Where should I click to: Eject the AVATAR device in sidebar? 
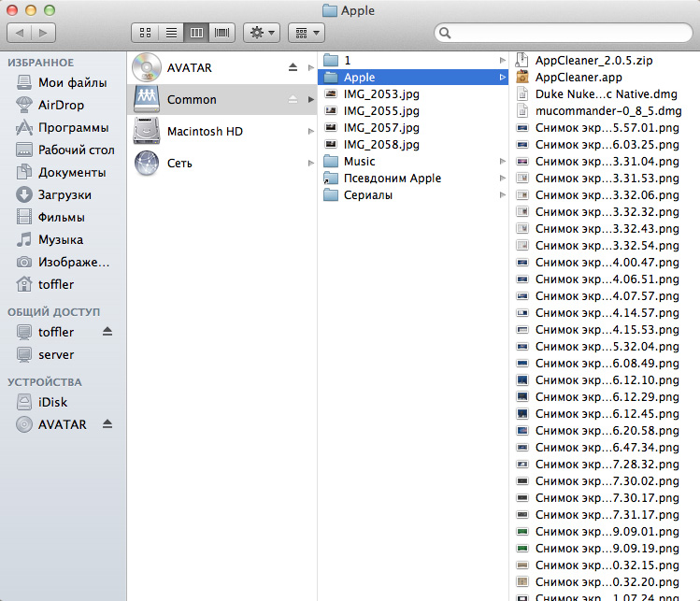(107, 424)
